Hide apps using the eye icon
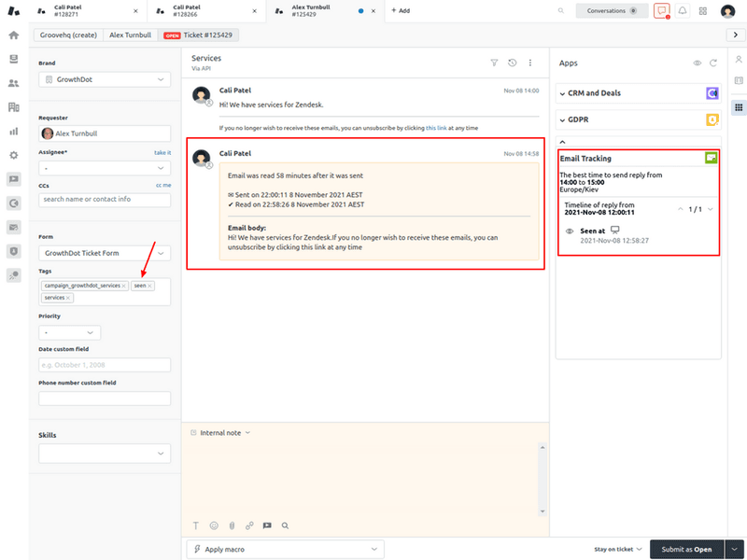 [698, 63]
